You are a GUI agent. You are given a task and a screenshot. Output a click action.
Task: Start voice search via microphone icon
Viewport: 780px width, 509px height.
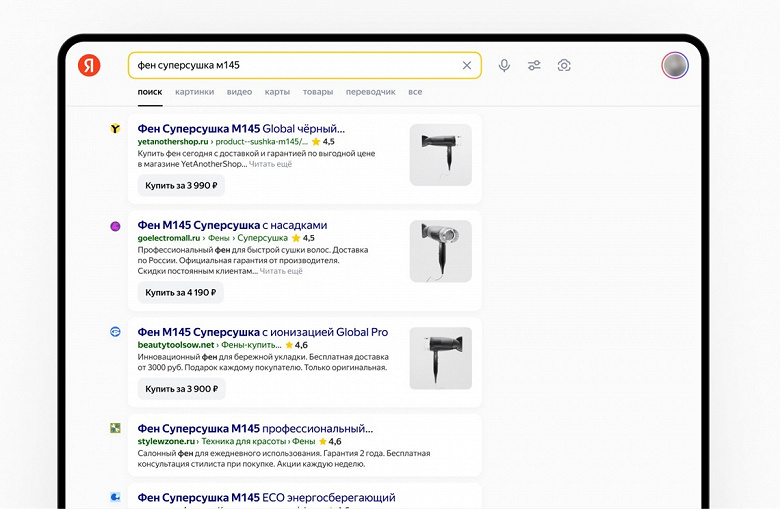(504, 65)
